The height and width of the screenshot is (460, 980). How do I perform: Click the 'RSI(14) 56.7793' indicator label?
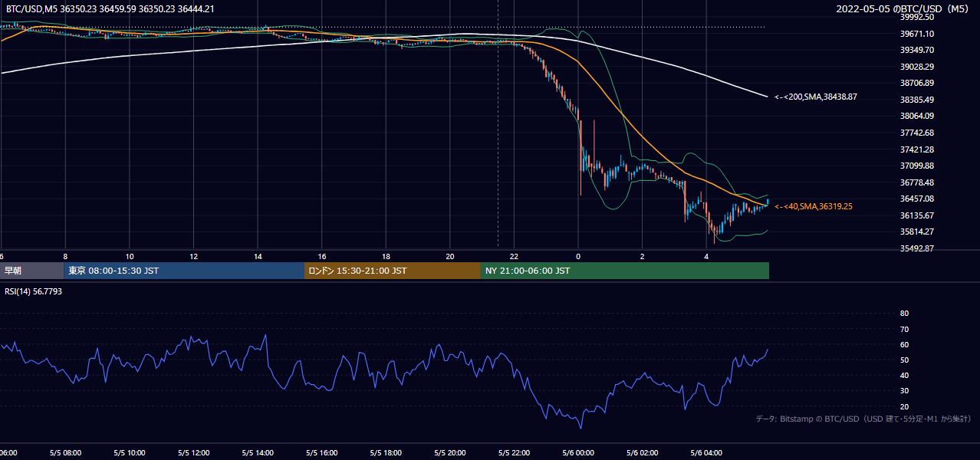[34, 291]
